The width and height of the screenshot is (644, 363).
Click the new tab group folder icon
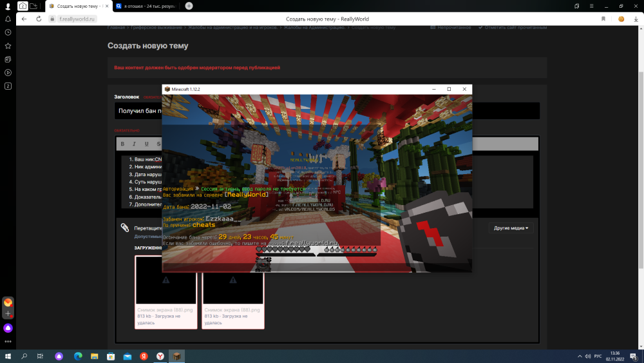tap(33, 6)
